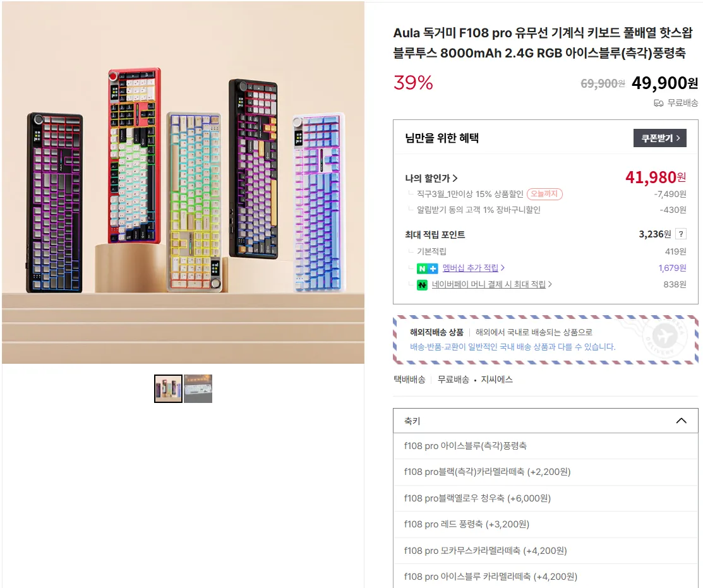Click the question mark help icon beside points
This screenshot has height=588, width=703.
pos(681,234)
